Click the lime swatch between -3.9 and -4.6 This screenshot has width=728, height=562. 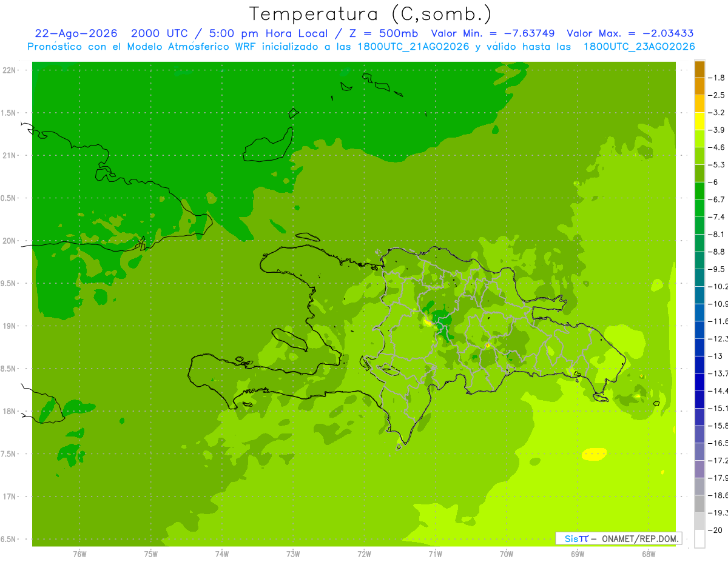click(x=699, y=139)
